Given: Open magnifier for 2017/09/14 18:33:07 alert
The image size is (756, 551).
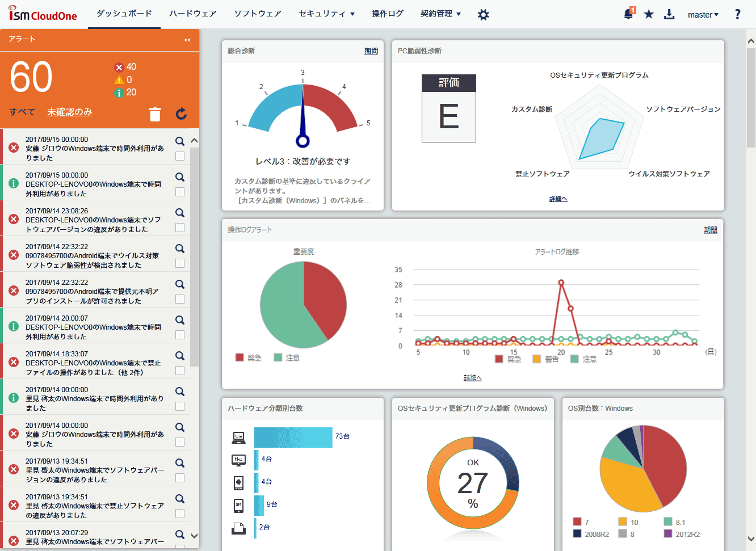Looking at the screenshot, I should pyautogui.click(x=180, y=356).
